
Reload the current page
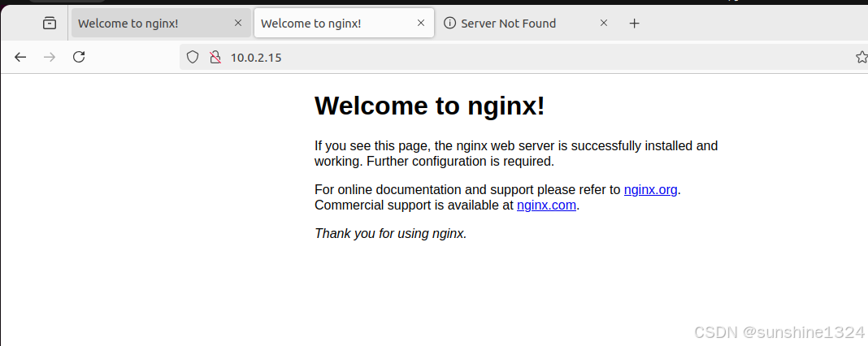pyautogui.click(x=79, y=57)
